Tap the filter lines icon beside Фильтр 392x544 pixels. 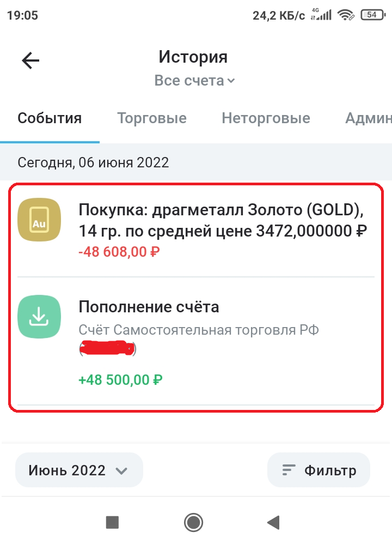(287, 469)
